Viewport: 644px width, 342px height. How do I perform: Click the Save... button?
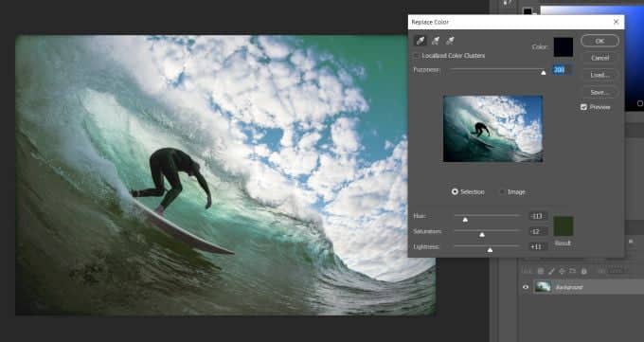point(599,93)
